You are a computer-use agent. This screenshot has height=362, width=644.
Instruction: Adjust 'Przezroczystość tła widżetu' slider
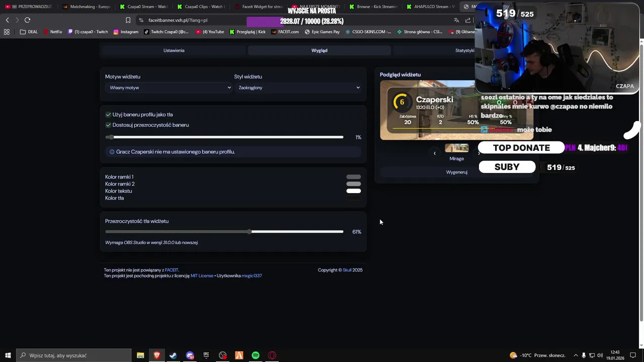click(x=224, y=232)
